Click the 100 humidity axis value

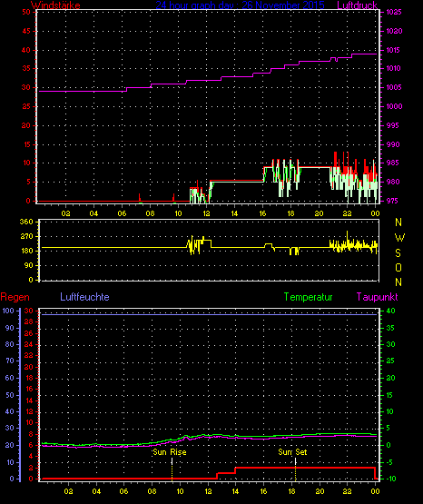pos(8,311)
